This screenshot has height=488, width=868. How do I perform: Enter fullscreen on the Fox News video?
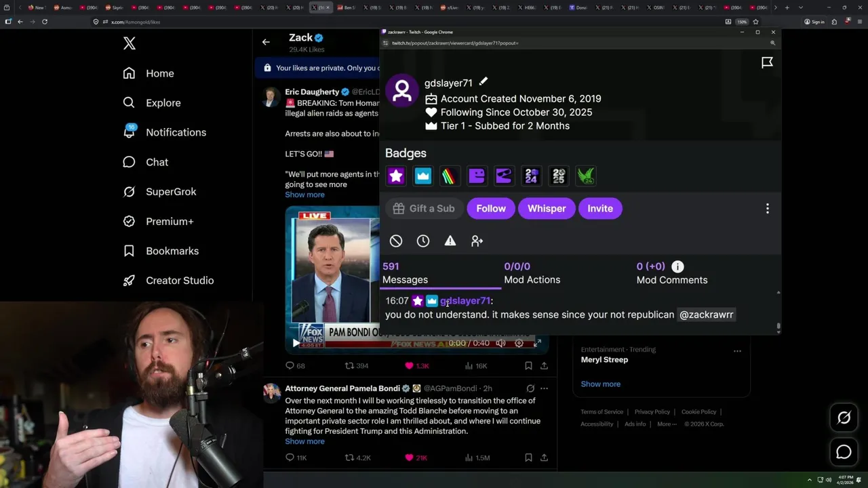point(537,343)
